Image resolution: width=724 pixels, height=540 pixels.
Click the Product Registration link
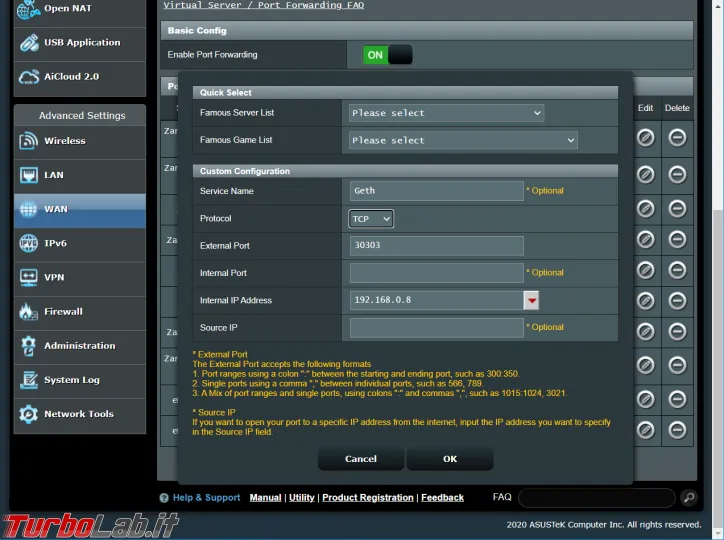[x=368, y=497]
